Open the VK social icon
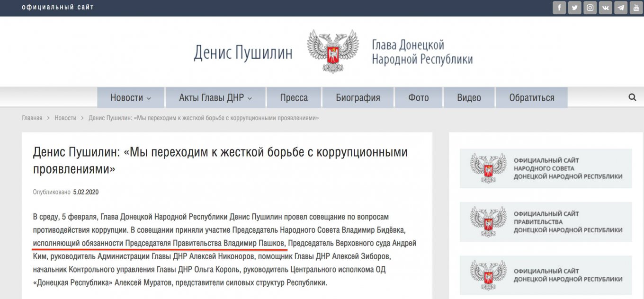This screenshot has height=299, width=644. [605, 8]
